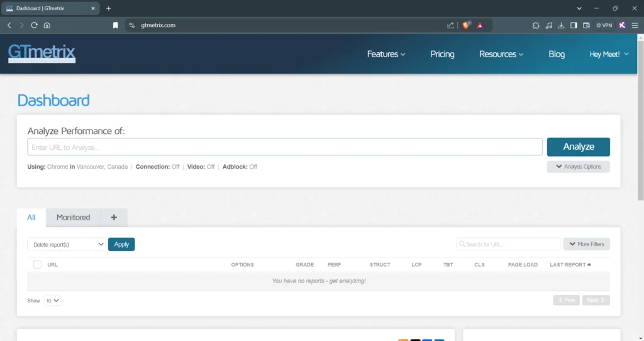Sort by the URL column header
The height and width of the screenshot is (341, 644).
coord(53,265)
